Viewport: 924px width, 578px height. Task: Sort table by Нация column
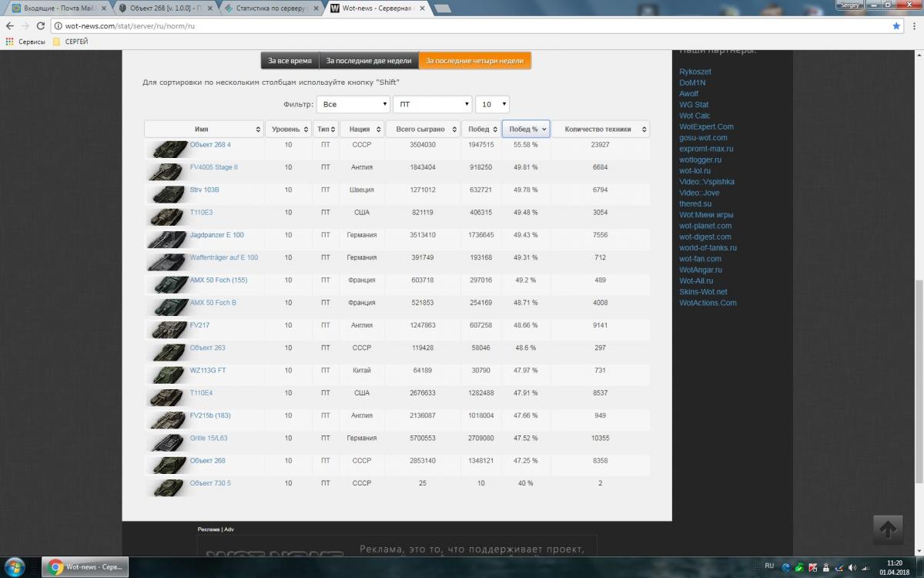click(361, 129)
